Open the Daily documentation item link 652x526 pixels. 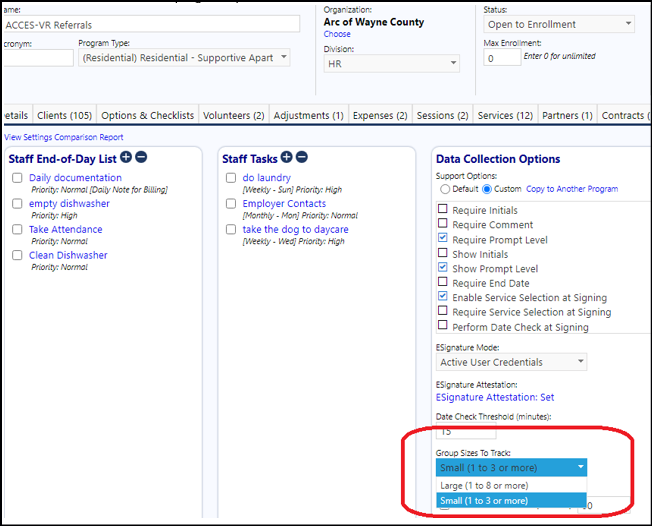click(x=75, y=178)
